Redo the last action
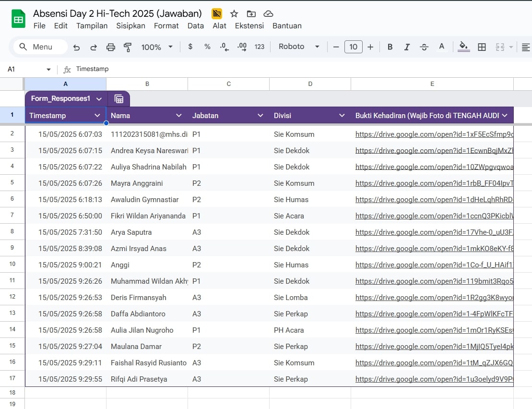The image size is (532, 409). [x=93, y=47]
